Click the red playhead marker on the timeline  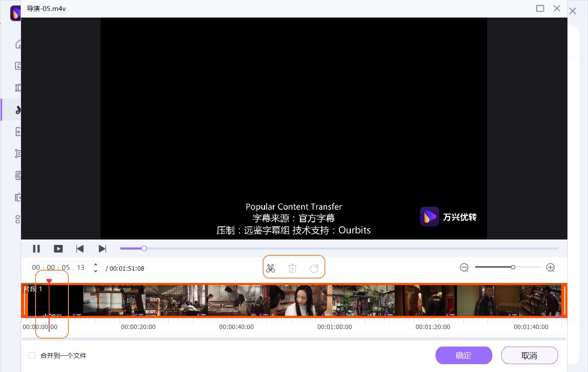coord(49,281)
